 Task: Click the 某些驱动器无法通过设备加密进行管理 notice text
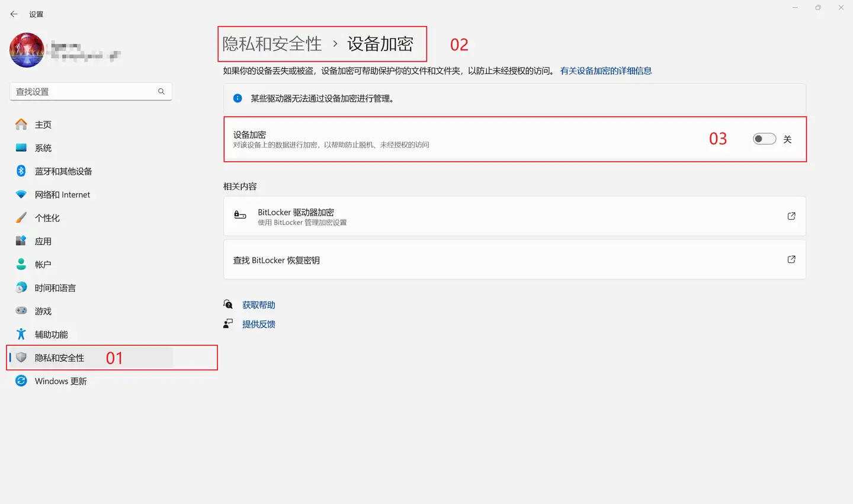[322, 98]
